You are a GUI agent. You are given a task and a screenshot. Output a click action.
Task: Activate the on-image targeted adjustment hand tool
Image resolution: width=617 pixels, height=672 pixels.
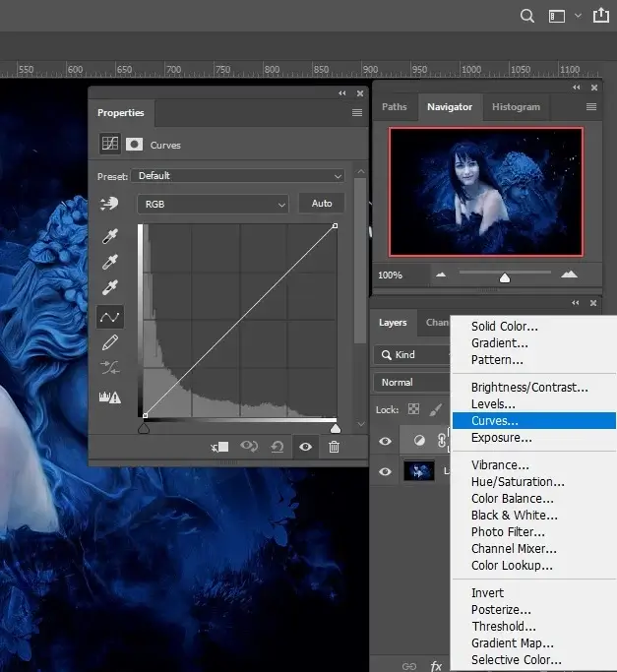click(109, 203)
